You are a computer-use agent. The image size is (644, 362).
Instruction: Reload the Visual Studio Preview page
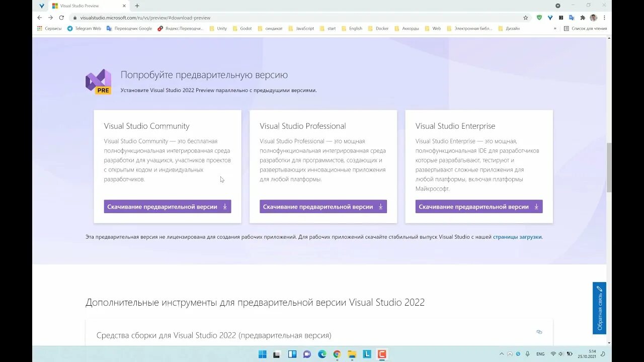pyautogui.click(x=61, y=18)
